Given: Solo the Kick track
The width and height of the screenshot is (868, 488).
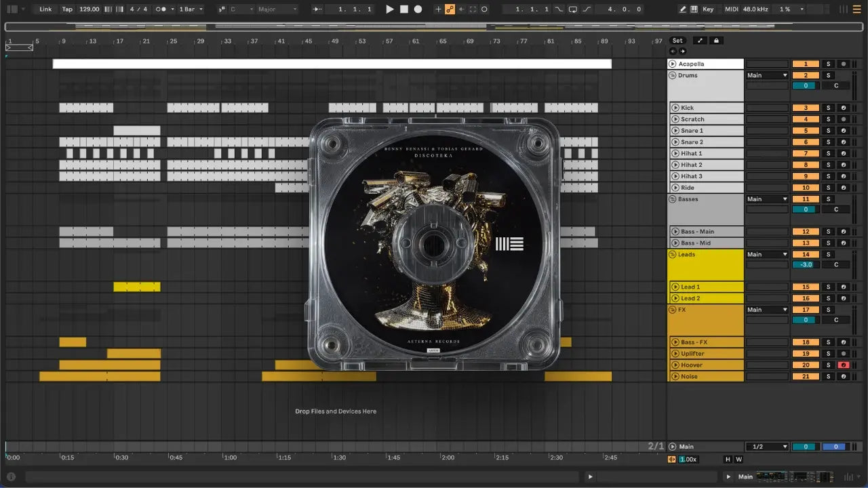Looking at the screenshot, I should [x=827, y=108].
